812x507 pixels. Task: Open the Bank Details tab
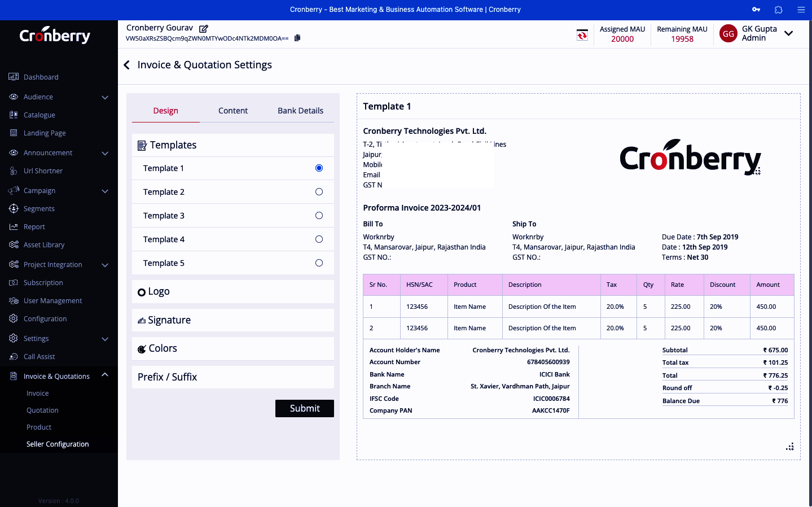pyautogui.click(x=300, y=111)
